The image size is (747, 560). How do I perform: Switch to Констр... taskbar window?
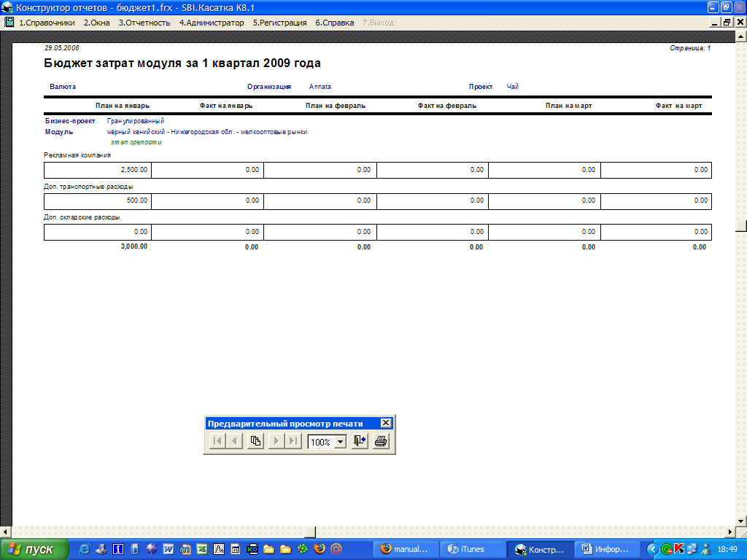[540, 550]
